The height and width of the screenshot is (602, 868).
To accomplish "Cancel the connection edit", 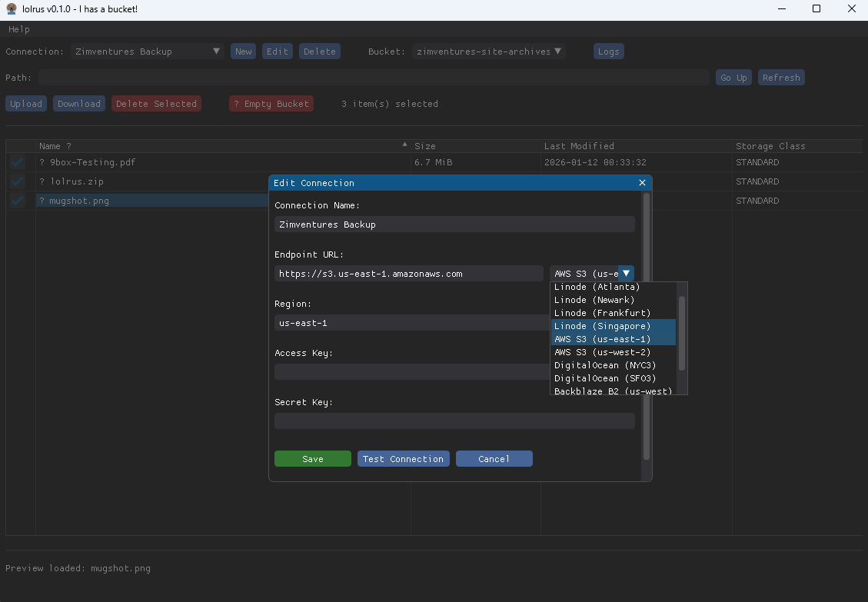I will pyautogui.click(x=494, y=459).
